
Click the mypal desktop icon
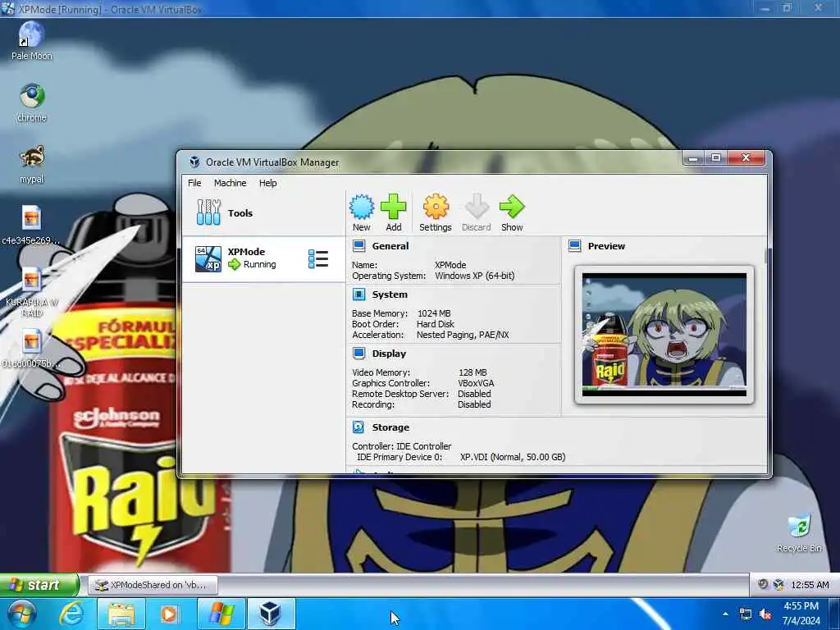[32, 164]
